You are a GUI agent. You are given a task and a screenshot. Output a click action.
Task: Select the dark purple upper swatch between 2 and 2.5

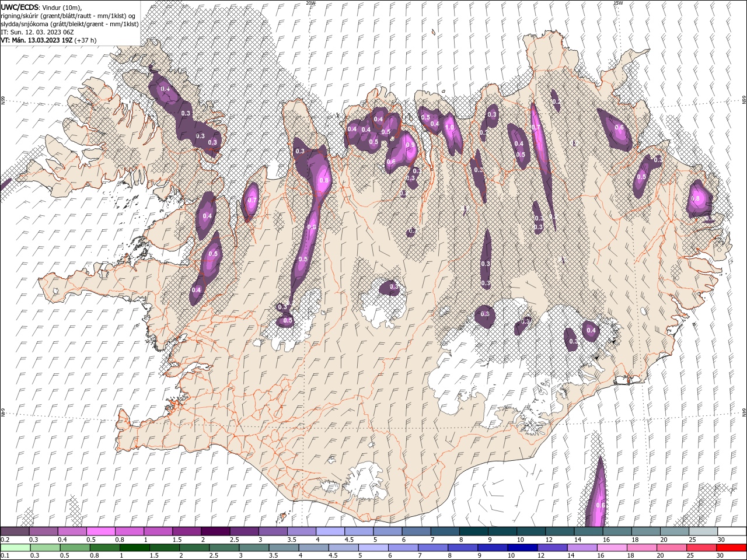pos(215,531)
